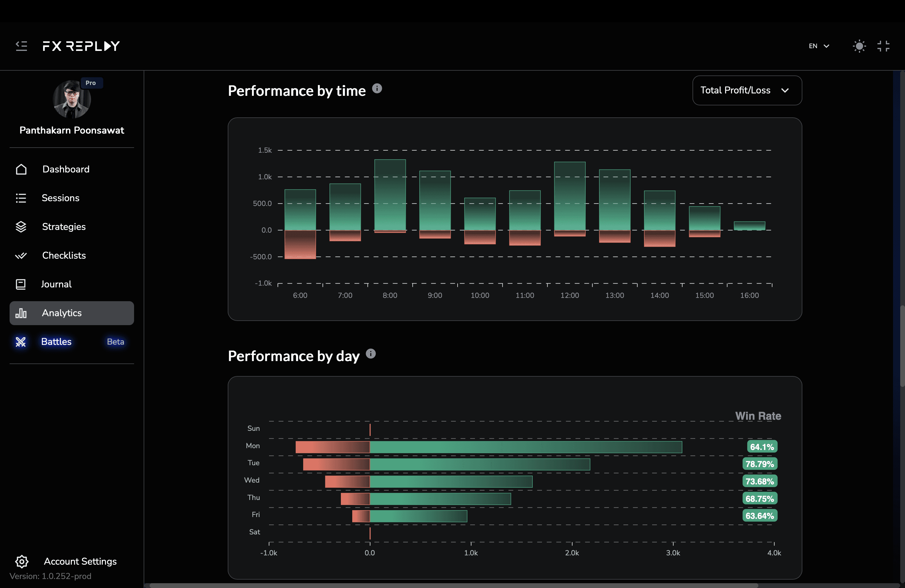This screenshot has width=905, height=588.
Task: Click Performance by day info icon
Action: 371,354
